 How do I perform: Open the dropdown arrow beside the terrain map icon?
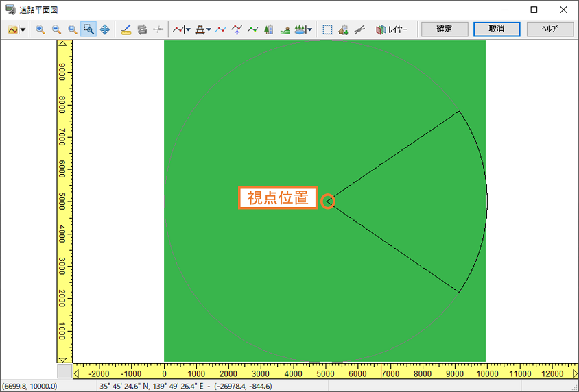(23, 30)
